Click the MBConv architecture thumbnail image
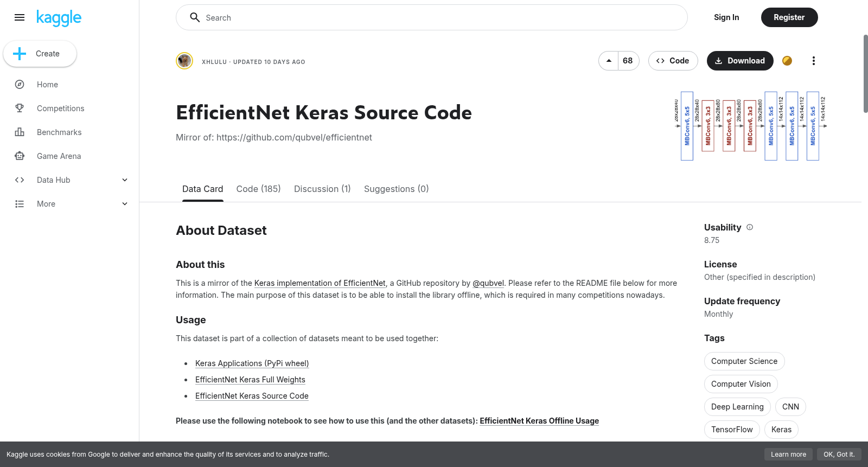Image resolution: width=868 pixels, height=467 pixels. point(751,126)
